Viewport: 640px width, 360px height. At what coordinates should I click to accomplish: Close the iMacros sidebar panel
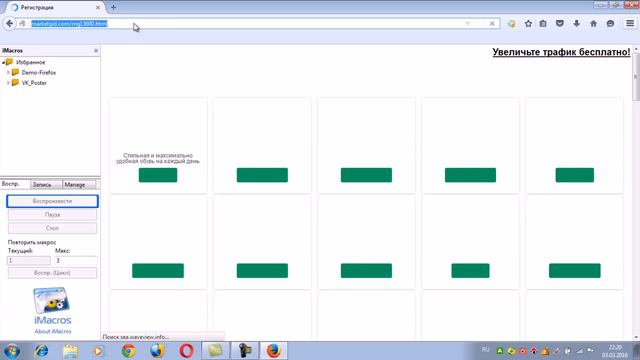pyautogui.click(x=96, y=51)
